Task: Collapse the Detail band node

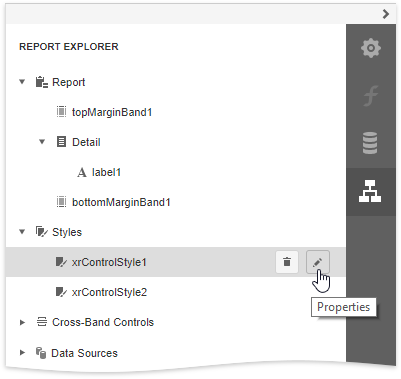Action: pyautogui.click(x=42, y=142)
